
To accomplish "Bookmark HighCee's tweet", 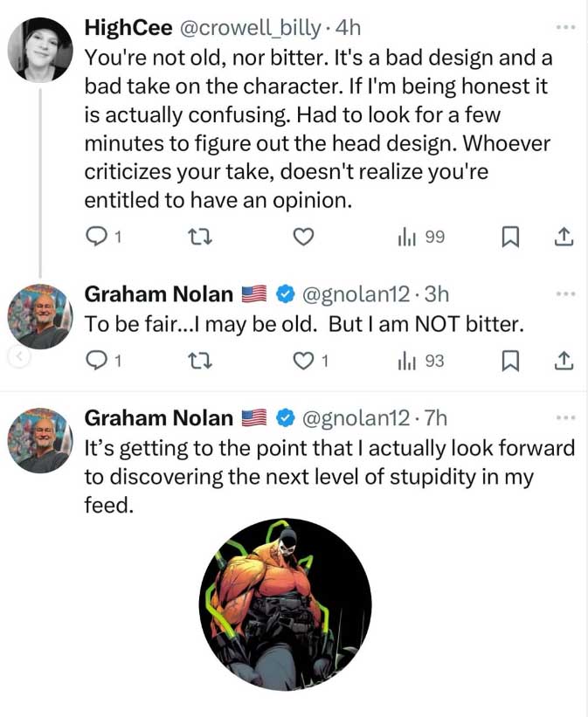I will [511, 236].
